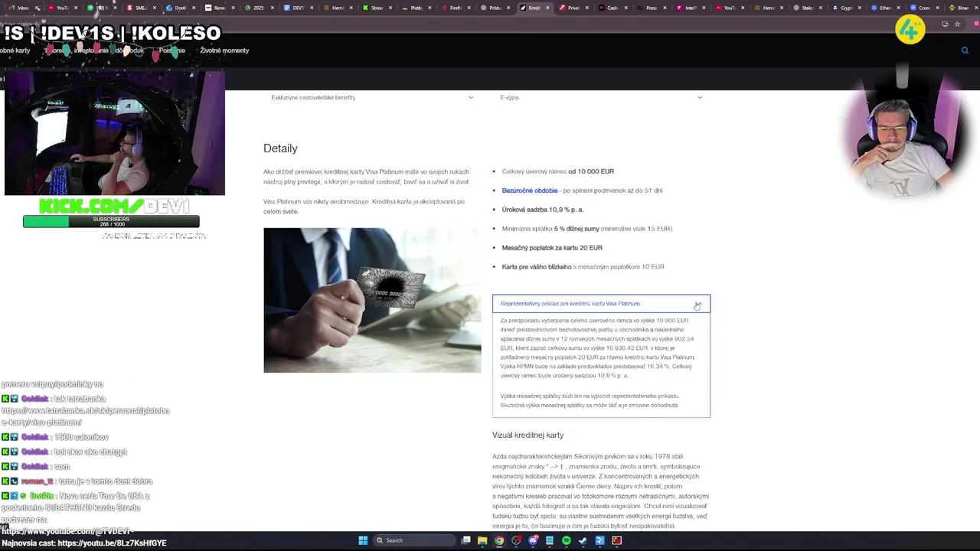Click Vizuál kreditnej karty heading
The width and height of the screenshot is (980, 551).
point(528,435)
